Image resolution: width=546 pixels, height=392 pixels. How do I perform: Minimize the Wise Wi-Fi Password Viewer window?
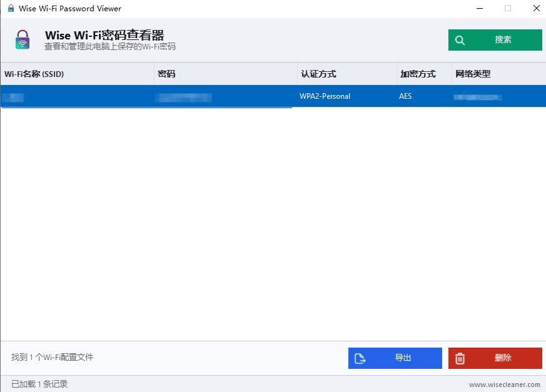point(480,8)
